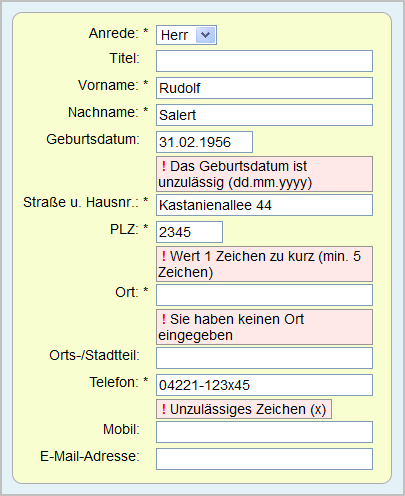Click the 'Das Geburtsdatum ist unzulässig' error message
The height and width of the screenshot is (496, 405).
pos(264,174)
